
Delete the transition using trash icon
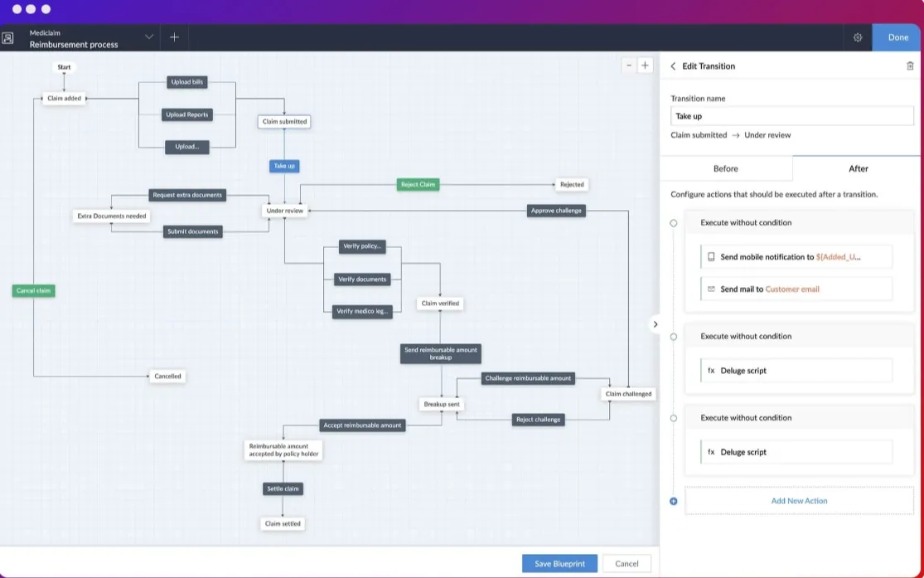point(910,66)
